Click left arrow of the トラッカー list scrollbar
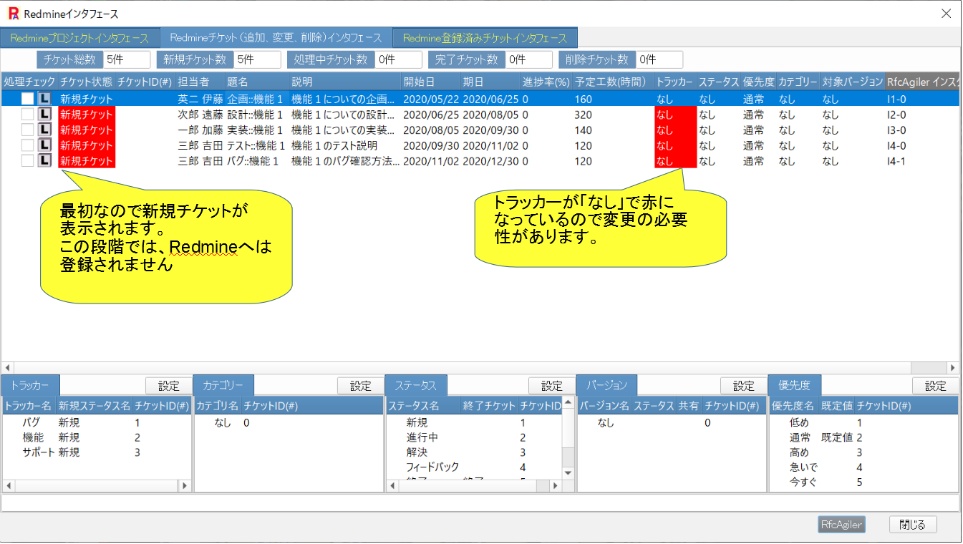This screenshot has width=963, height=544. [x=9, y=486]
